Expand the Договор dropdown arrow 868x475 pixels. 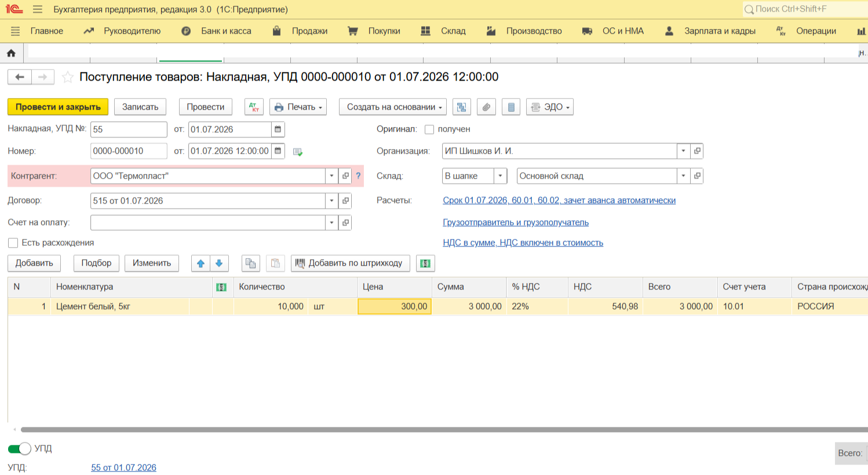pyautogui.click(x=331, y=201)
